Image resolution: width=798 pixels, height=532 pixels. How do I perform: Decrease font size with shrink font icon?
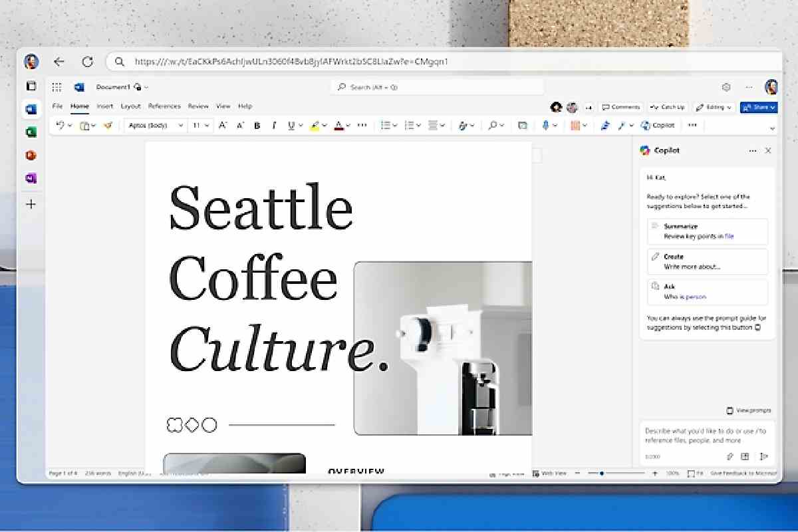tap(240, 125)
